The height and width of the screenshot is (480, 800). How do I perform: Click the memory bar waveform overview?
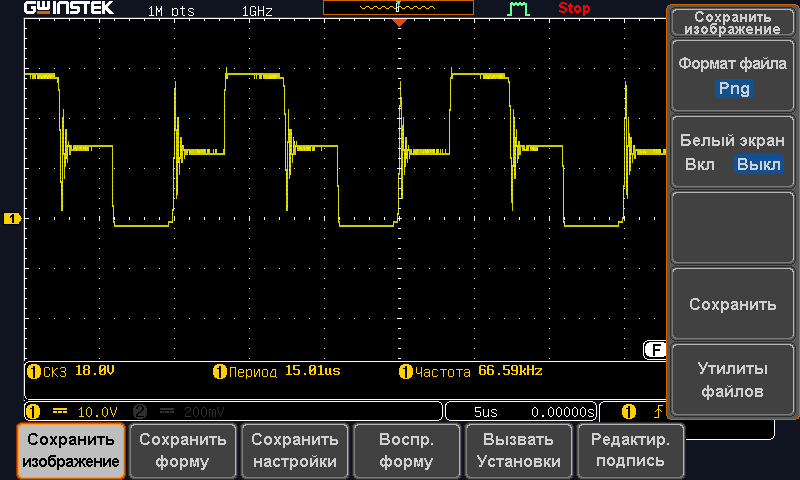[x=398, y=7]
